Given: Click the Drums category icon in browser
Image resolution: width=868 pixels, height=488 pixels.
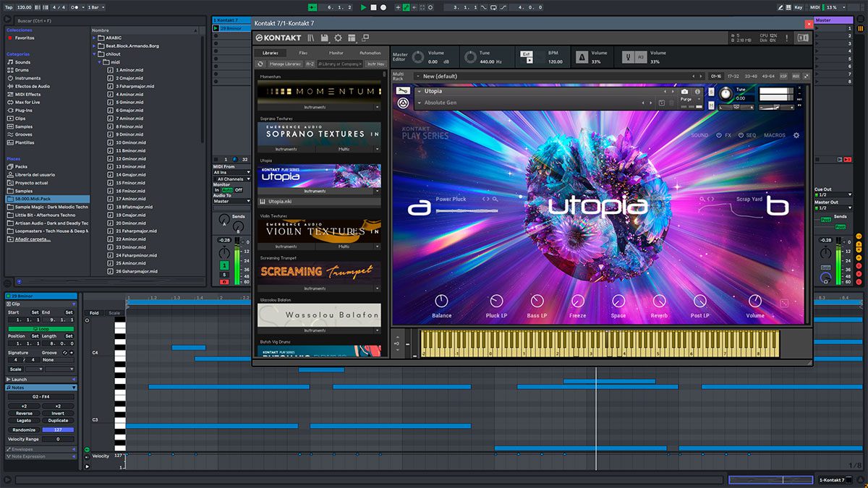Looking at the screenshot, I should [x=9, y=70].
